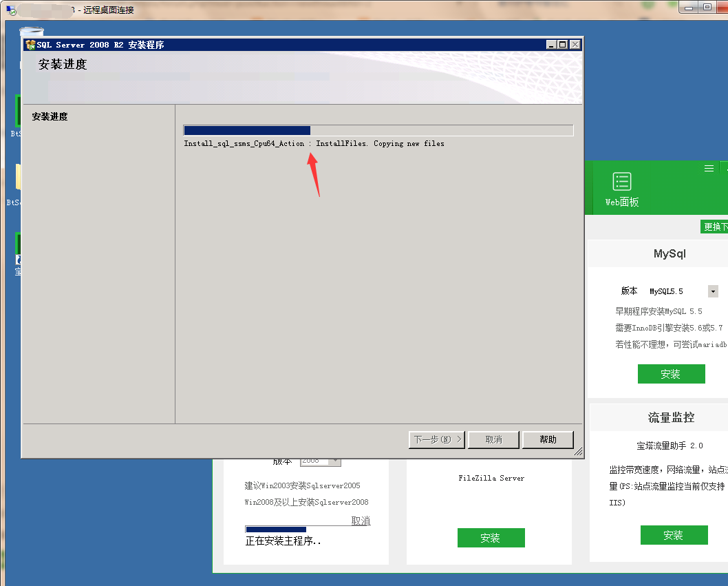
Task: Click 下一步(N) button in installer
Action: point(437,439)
